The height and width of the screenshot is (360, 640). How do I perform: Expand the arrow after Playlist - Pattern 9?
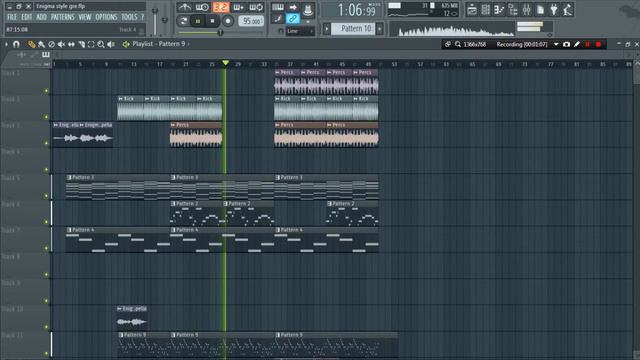(x=189, y=44)
